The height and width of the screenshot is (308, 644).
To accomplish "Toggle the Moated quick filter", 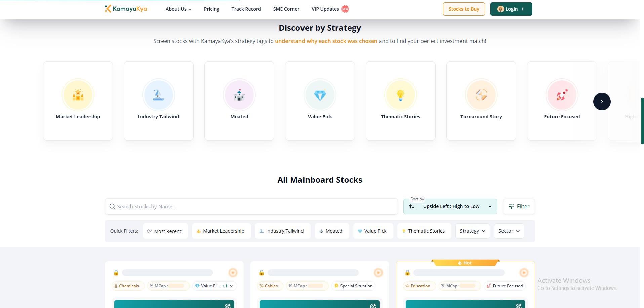I will pos(331,231).
